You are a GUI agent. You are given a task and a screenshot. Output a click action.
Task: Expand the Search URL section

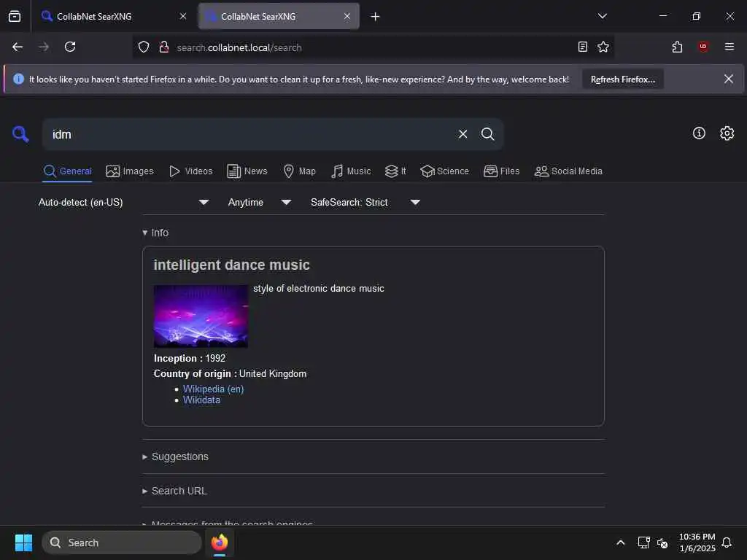coord(174,491)
